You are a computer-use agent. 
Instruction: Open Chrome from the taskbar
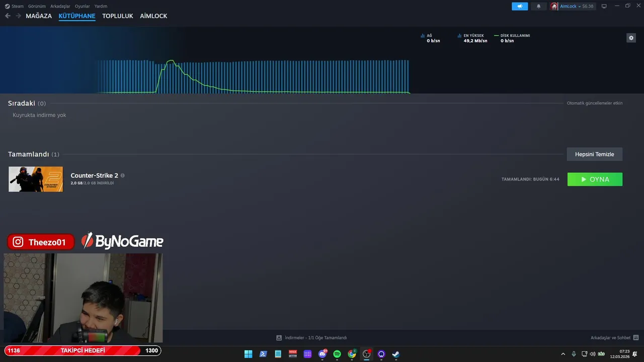(x=352, y=354)
